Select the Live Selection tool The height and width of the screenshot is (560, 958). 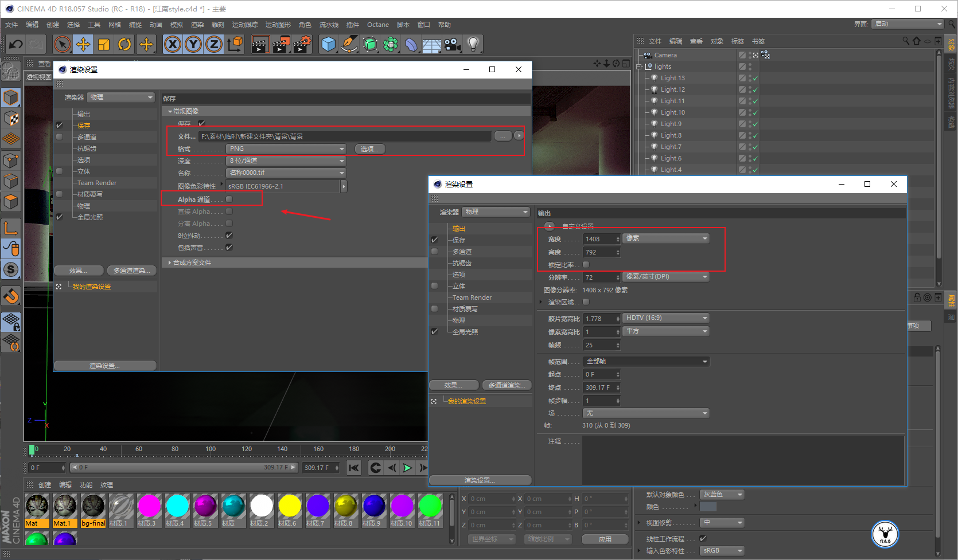click(62, 44)
